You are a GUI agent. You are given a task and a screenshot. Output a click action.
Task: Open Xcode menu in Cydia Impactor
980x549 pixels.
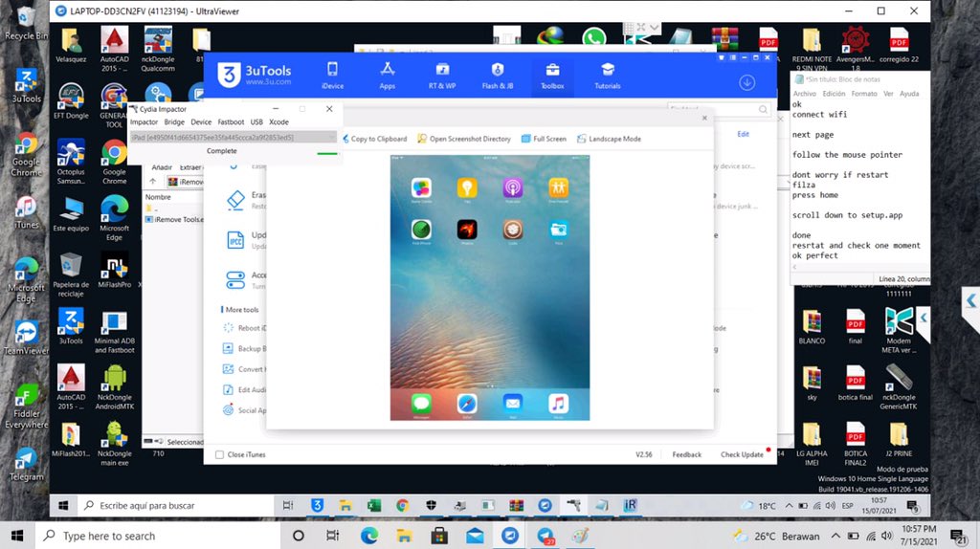click(x=278, y=121)
